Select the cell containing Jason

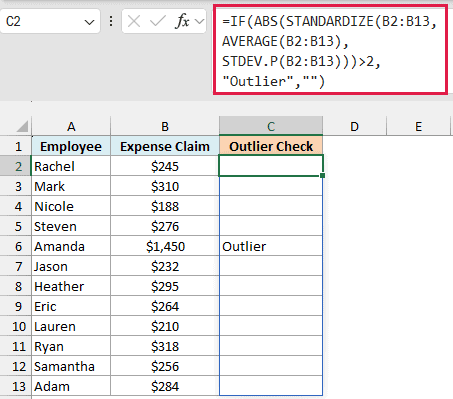coord(71,266)
